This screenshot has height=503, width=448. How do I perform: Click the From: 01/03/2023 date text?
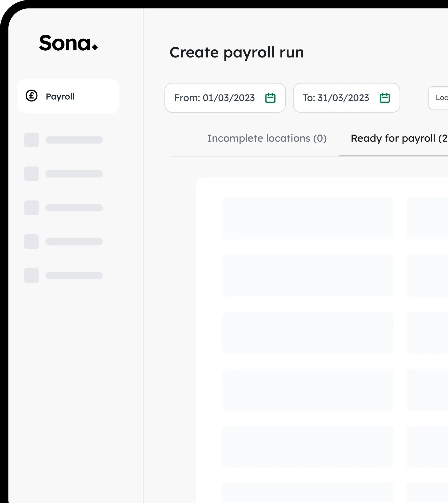tap(214, 98)
